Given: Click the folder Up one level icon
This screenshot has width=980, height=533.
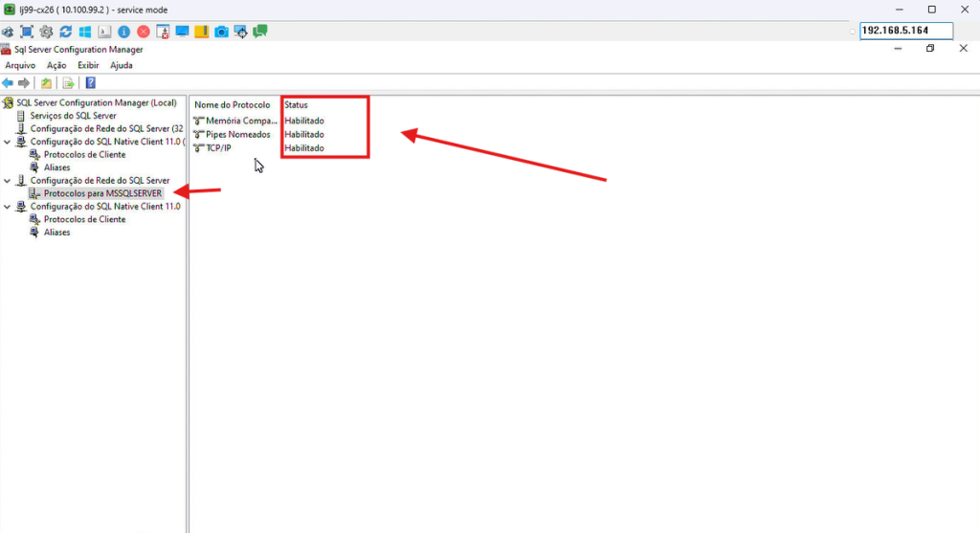Looking at the screenshot, I should 46,82.
